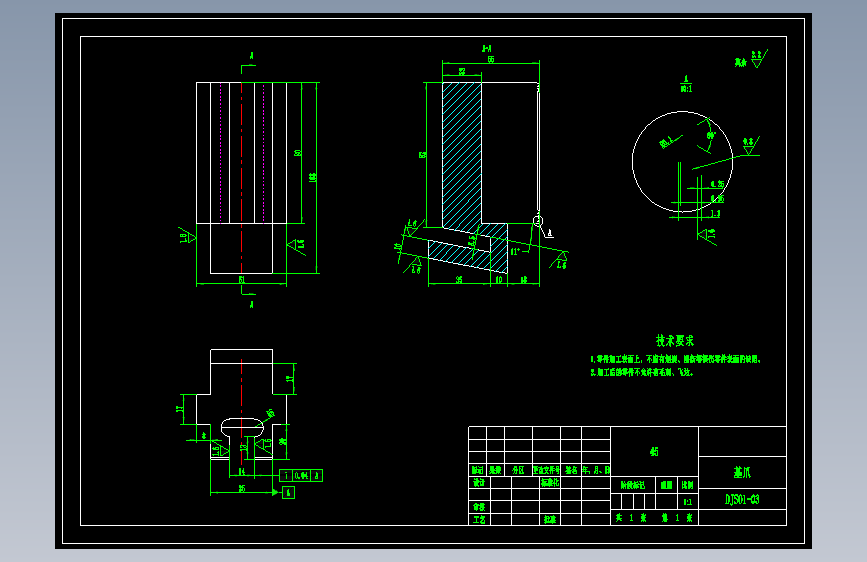Click the 标准化 cell in title block
Viewport: 867px width, 562px height.
point(550,482)
